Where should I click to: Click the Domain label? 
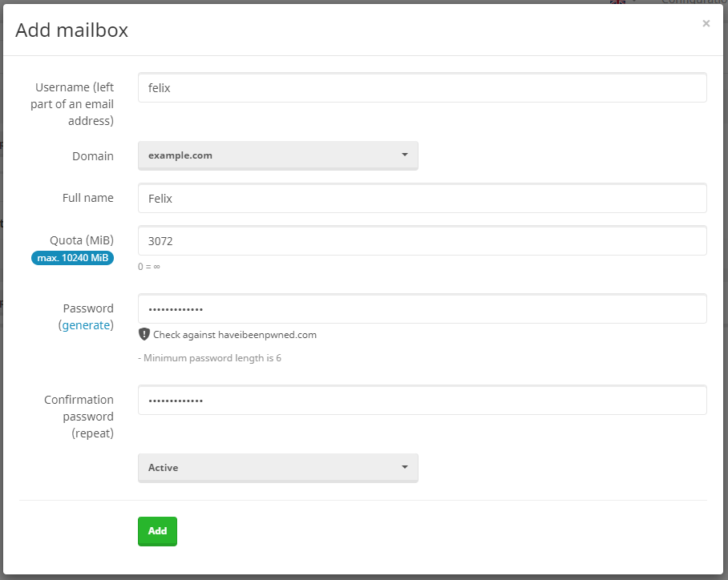tap(93, 156)
